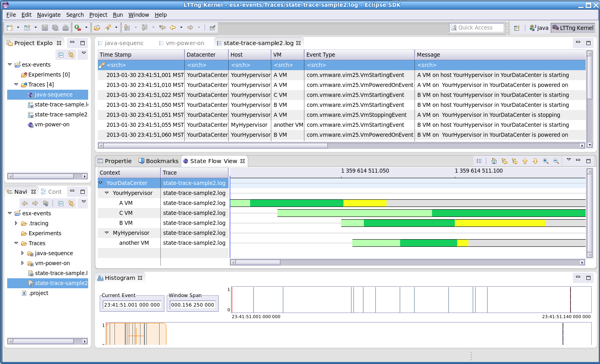Select next item with the down arrow
600x364 pixels.
pos(535,161)
